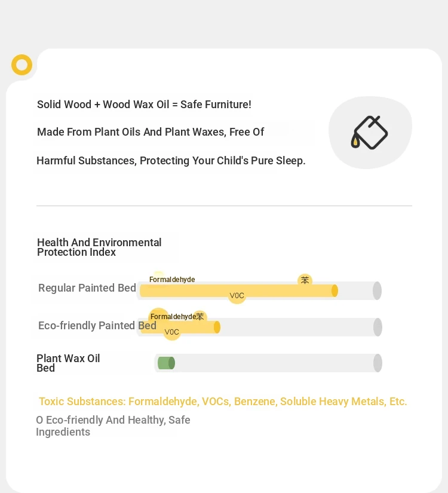Click the green bar for Plant Wax Oil Bed
Image resolution: width=448 pixels, height=493 pixels.
click(166, 363)
